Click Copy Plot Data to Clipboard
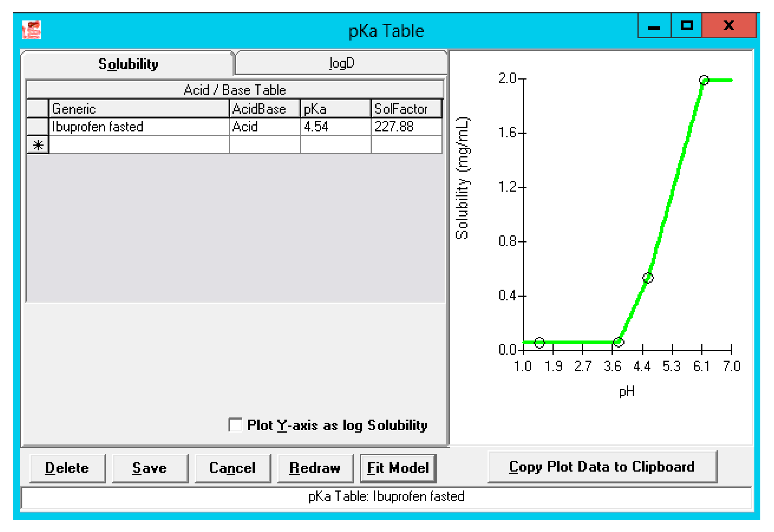The image size is (774, 532). pos(602,467)
